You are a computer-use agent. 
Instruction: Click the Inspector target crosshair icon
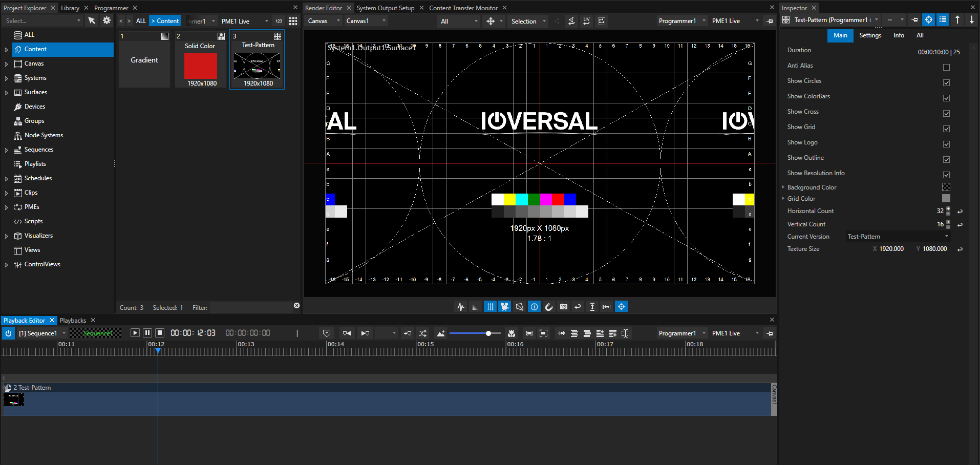coord(928,19)
